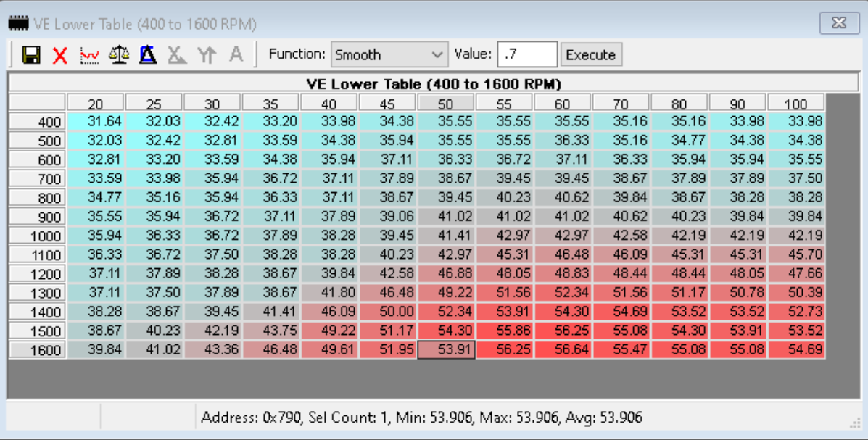Select the 1600 RPM row header
The height and width of the screenshot is (440, 868).
(x=37, y=349)
